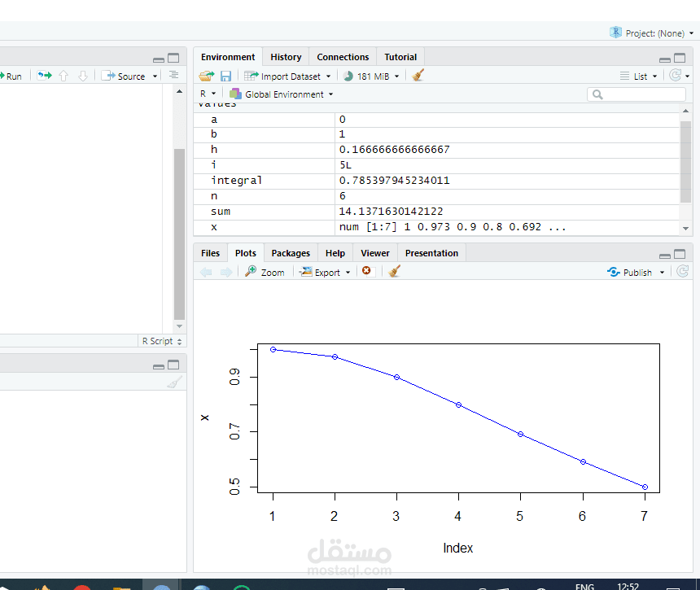The height and width of the screenshot is (590, 700).
Task: Open the Global Environment dropdown
Action: tap(282, 94)
